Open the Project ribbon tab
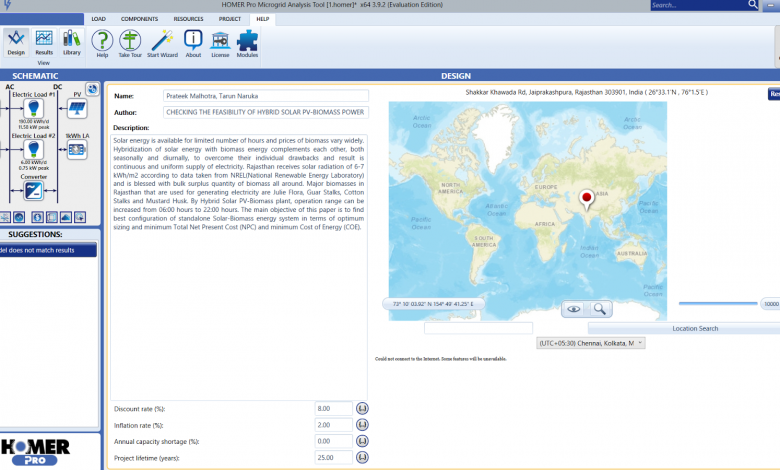The image size is (780, 470). 230,19
